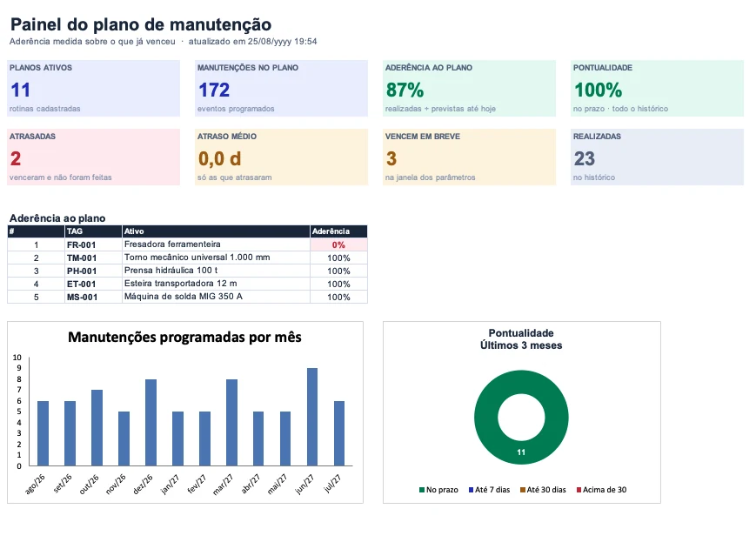
Task: Select the FR-001 tag cell
Action: [x=93, y=244]
